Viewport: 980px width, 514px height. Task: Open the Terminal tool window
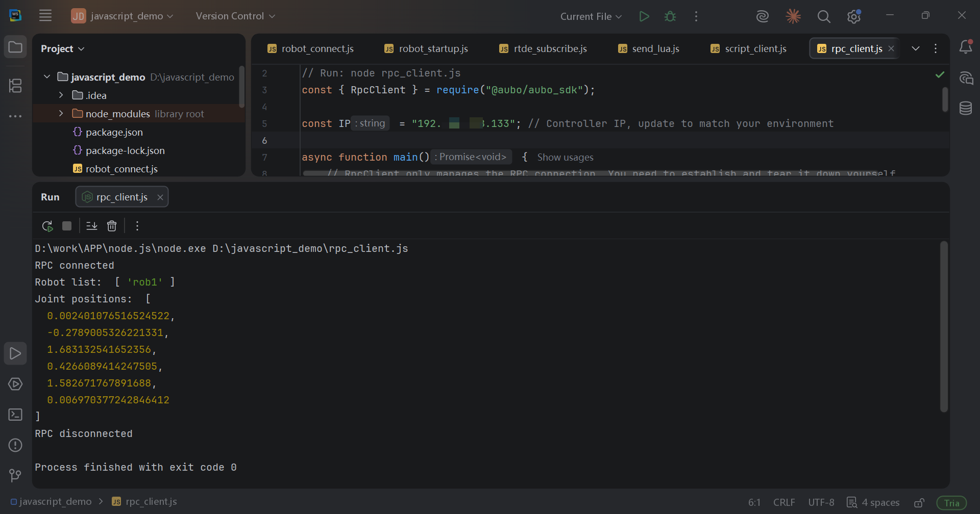coord(15,415)
